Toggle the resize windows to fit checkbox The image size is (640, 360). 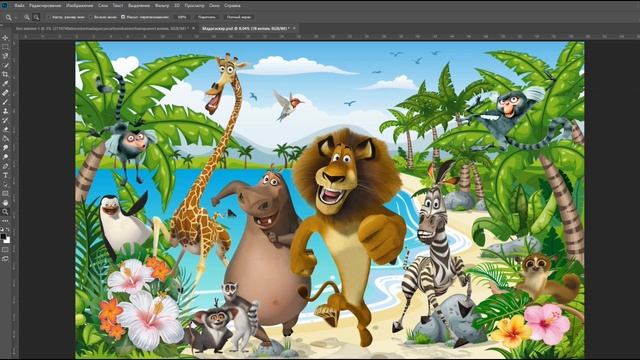coord(49,17)
